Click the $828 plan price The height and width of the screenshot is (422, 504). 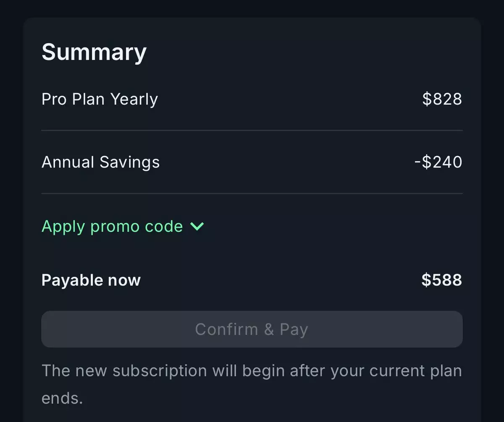coord(442,100)
